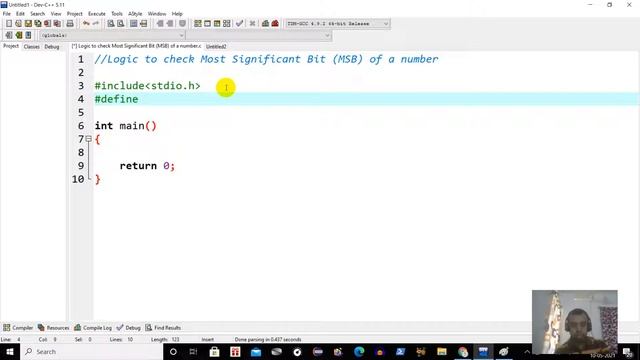Open the Edit menu
The height and width of the screenshot is (360, 640).
(x=20, y=14)
